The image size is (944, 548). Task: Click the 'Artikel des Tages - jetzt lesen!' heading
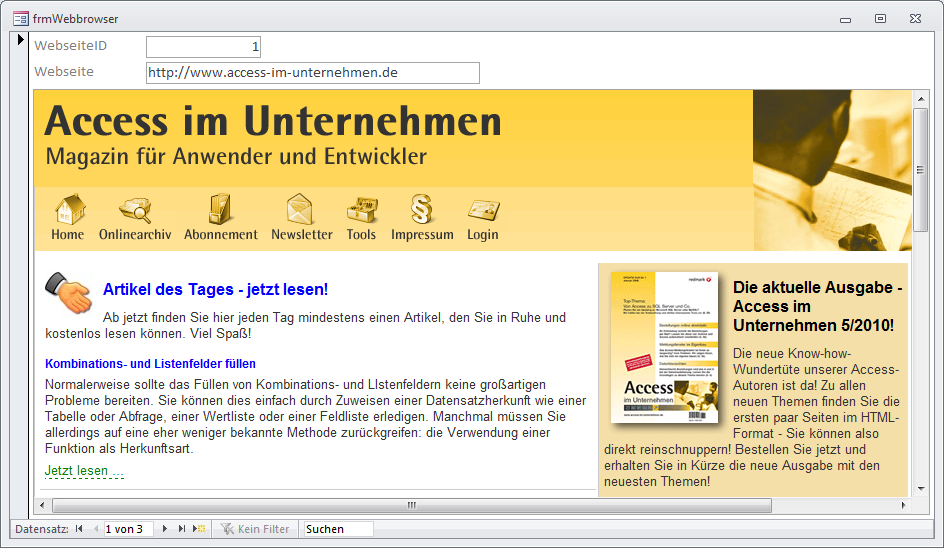215,290
